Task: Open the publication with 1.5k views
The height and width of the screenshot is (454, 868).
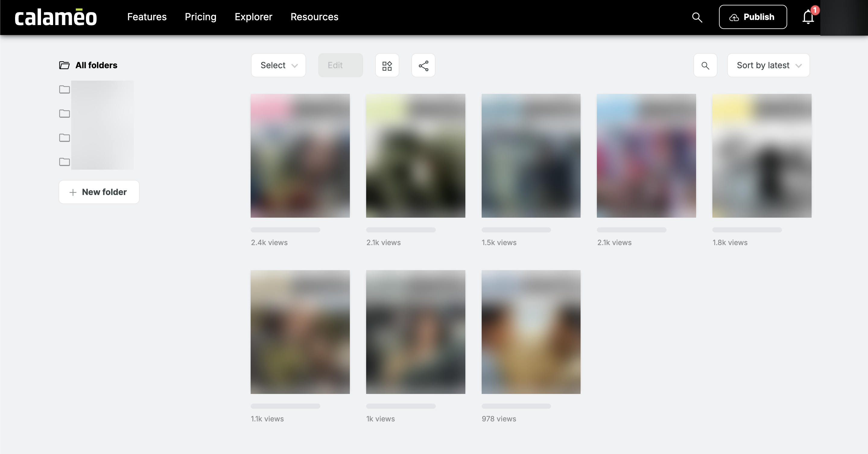Action: (531, 155)
